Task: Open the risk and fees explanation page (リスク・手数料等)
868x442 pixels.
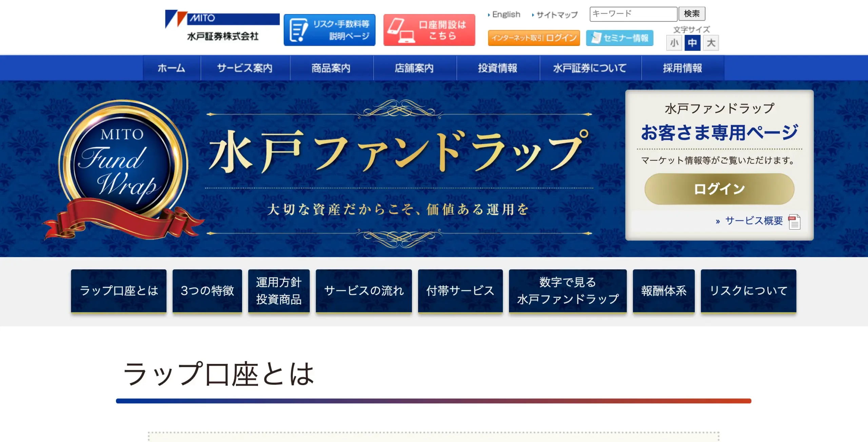Action: (330, 30)
